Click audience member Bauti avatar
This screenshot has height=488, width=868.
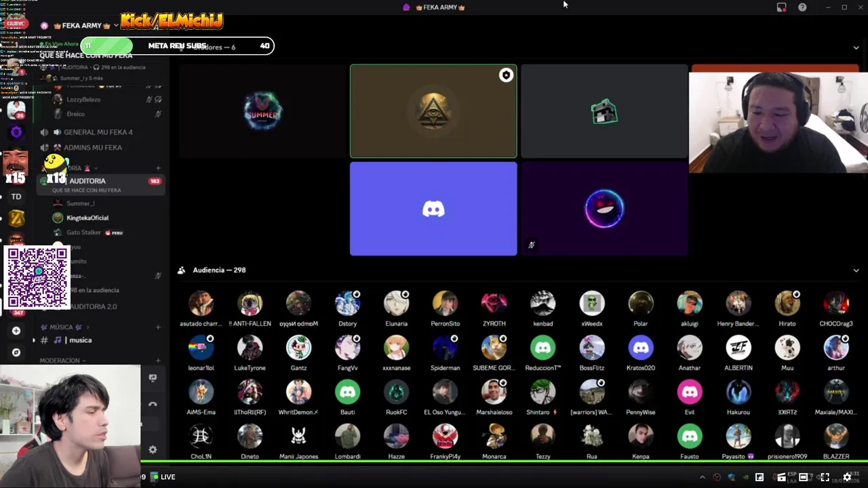(x=347, y=392)
